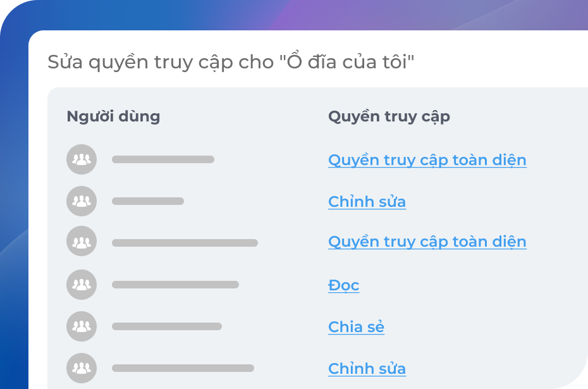This screenshot has width=588, height=389.
Task: Click the third user's name placeholder
Action: click(x=185, y=242)
